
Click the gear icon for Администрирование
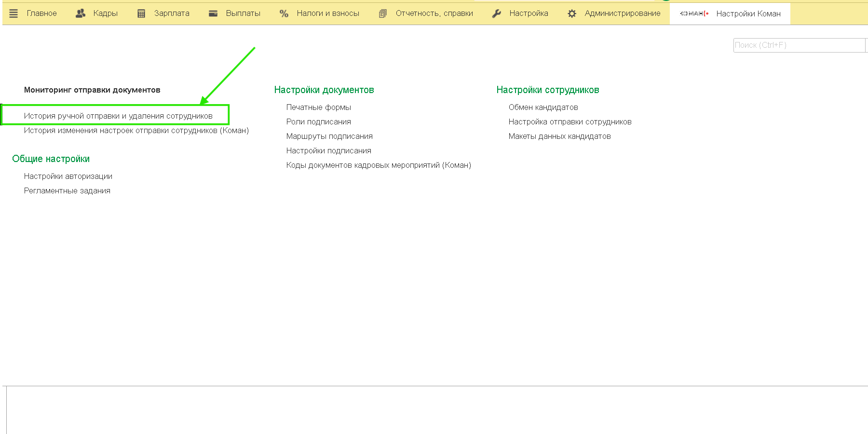point(572,14)
